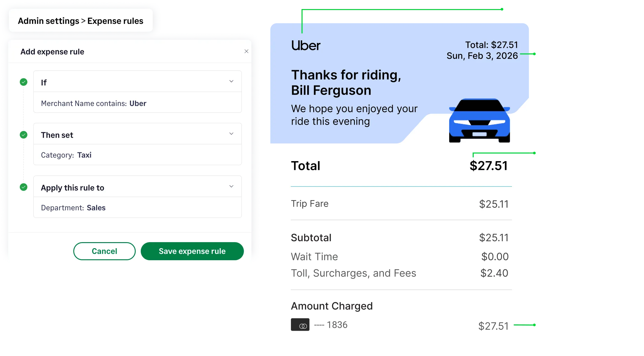644x356 pixels.
Task: Expand the If condition chevron
Action: click(231, 81)
